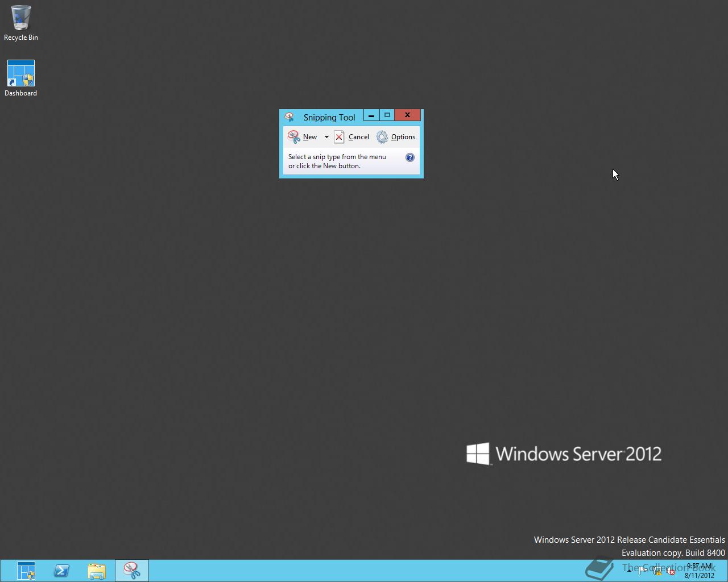This screenshot has height=582, width=728.
Task: Click the network warning tray icon
Action: point(657,571)
